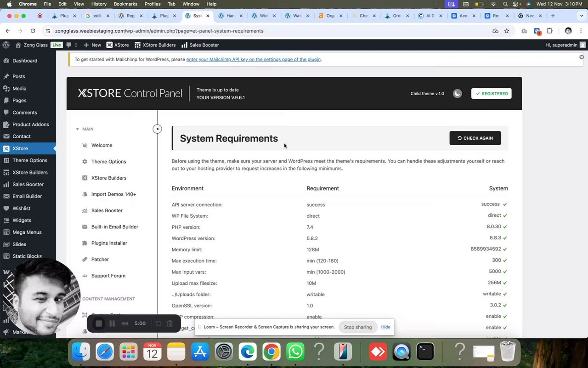Image resolution: width=588 pixels, height=368 pixels.
Task: Click the Live status badge in admin bar
Action: click(57, 45)
